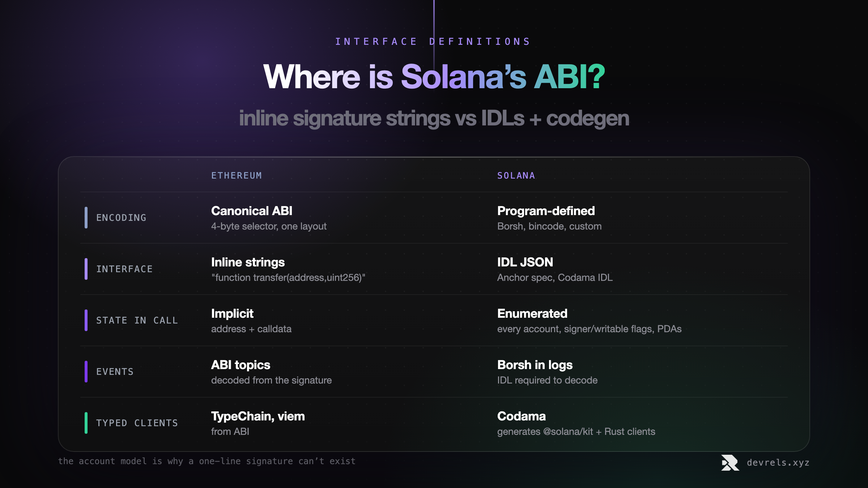868x488 pixels.
Task: Click the 'Where is Solana's ABI?' title
Action: tap(434, 77)
